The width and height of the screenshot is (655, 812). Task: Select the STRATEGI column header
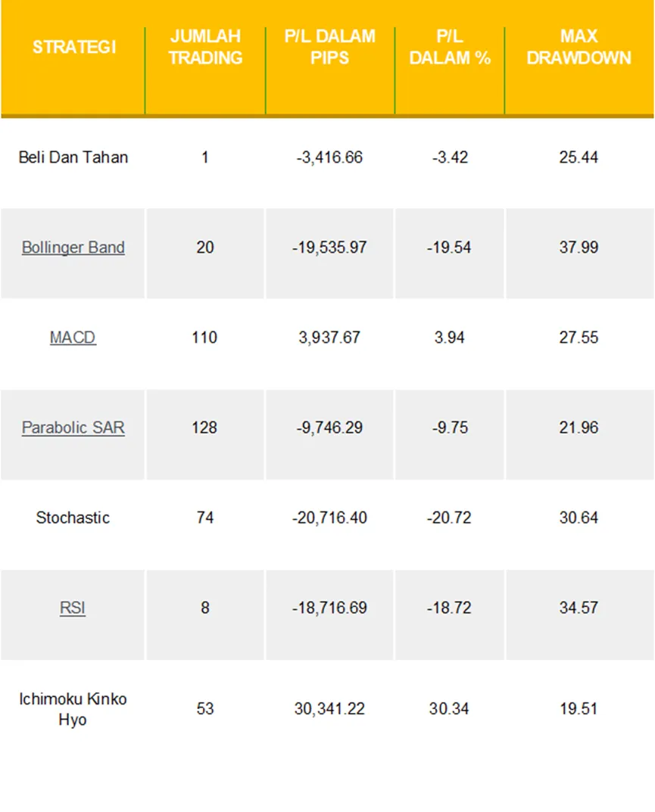tap(74, 47)
